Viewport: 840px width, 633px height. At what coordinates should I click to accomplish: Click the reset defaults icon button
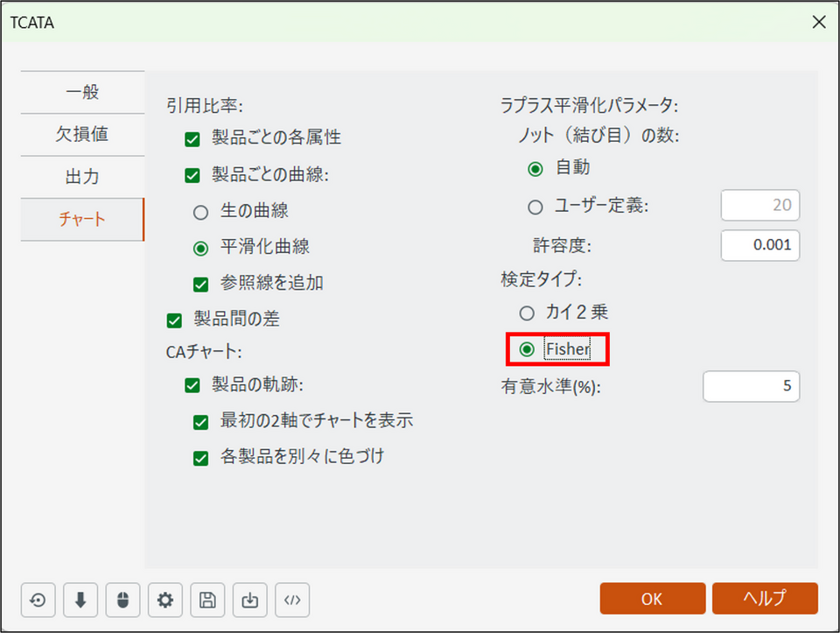pyautogui.click(x=38, y=600)
